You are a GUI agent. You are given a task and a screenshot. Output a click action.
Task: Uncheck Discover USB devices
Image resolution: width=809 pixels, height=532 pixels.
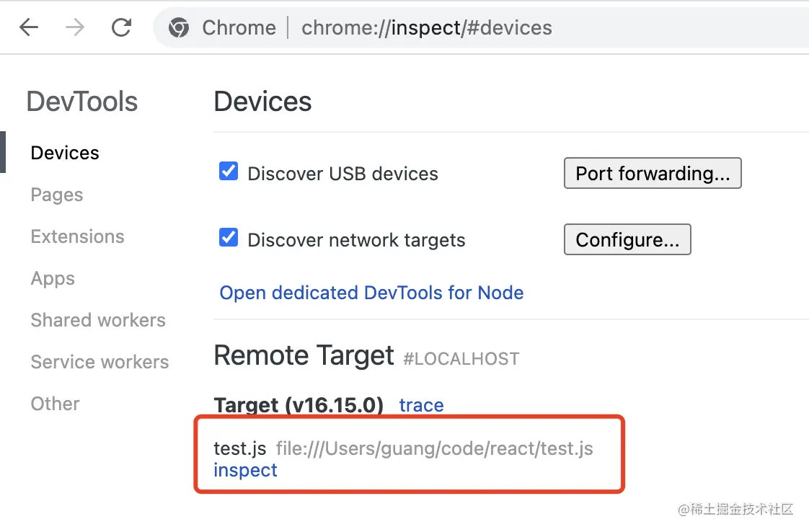tap(229, 172)
